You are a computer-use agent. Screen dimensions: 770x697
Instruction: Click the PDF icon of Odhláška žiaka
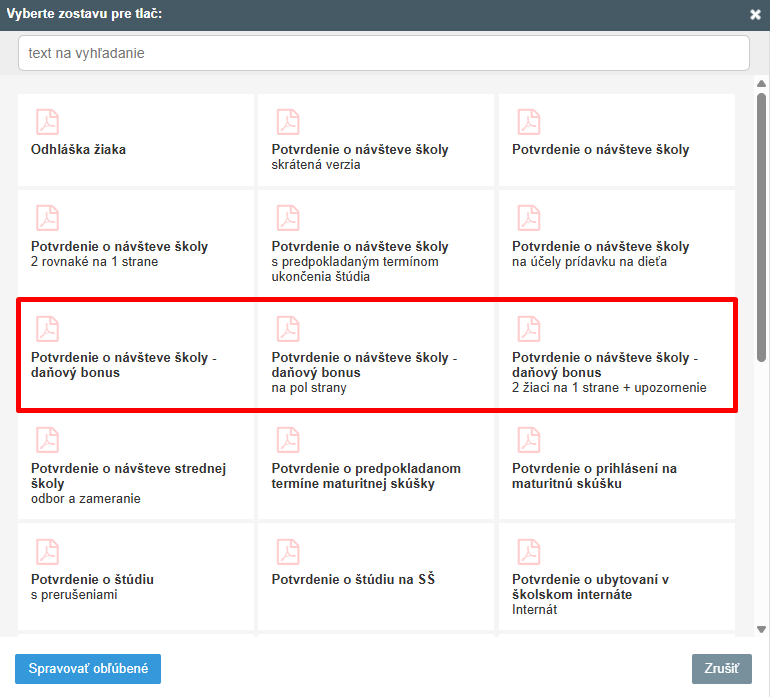point(48,122)
